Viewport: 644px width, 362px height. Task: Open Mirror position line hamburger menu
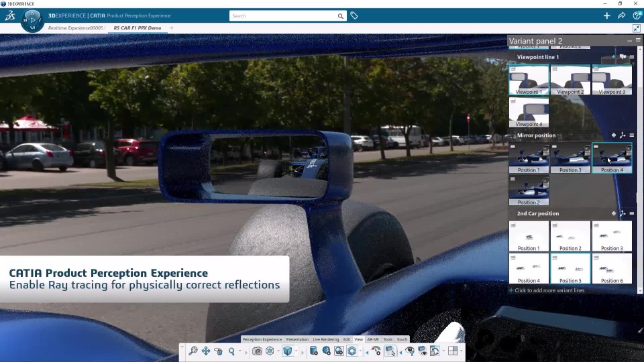coord(632,135)
